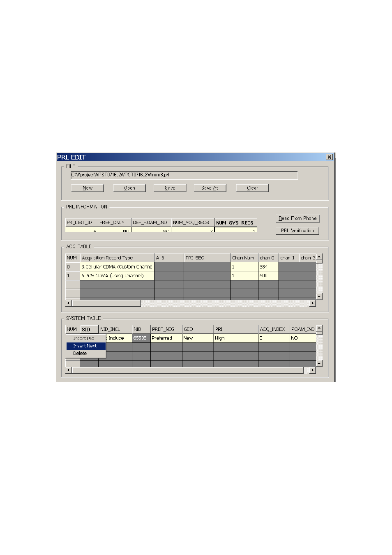Screen dimensions: 392x555
Task: Click the PCS CDMA acquisition record cell
Action: 117,275
